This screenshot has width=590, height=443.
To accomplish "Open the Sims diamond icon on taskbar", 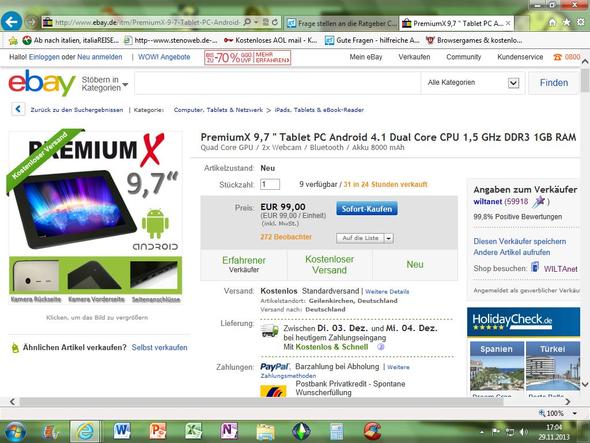I will click(301, 431).
